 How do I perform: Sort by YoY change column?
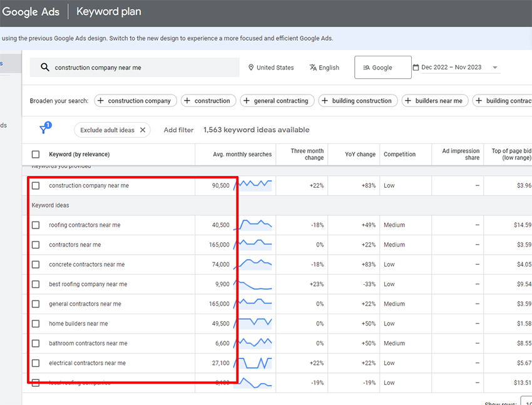click(360, 155)
